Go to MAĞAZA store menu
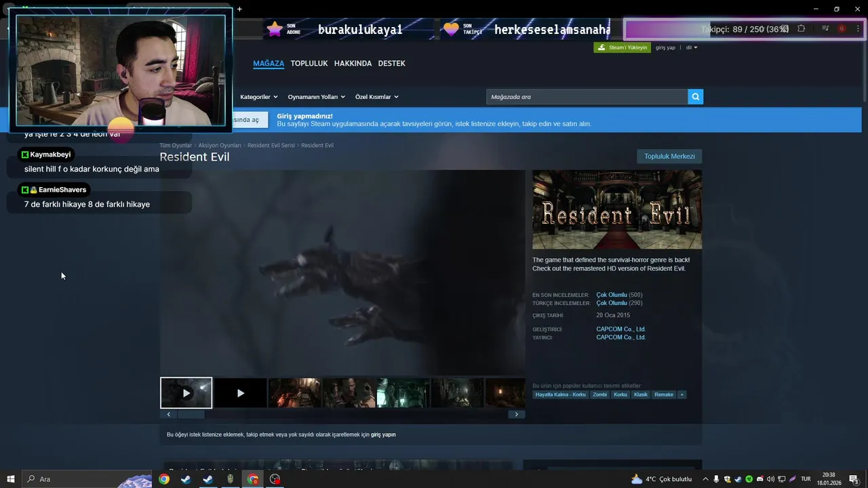868x488 pixels. pos(269,63)
